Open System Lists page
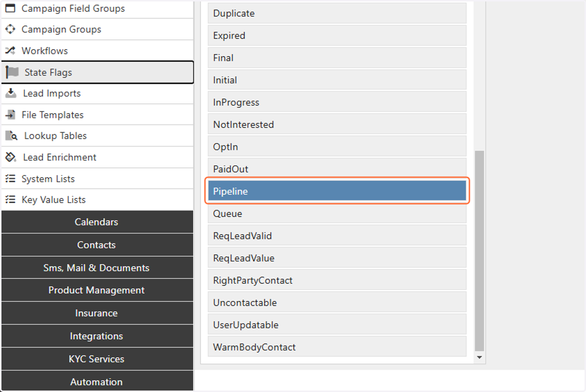 tap(97, 179)
